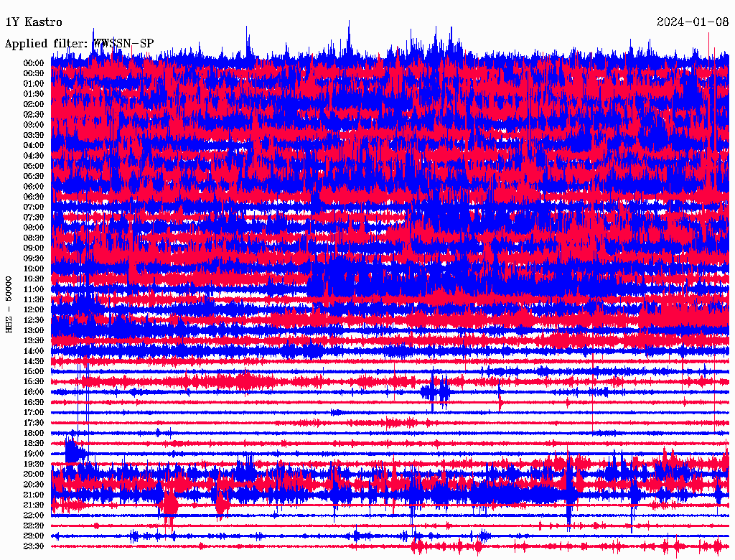Select the 22:00 time label

click(34, 515)
